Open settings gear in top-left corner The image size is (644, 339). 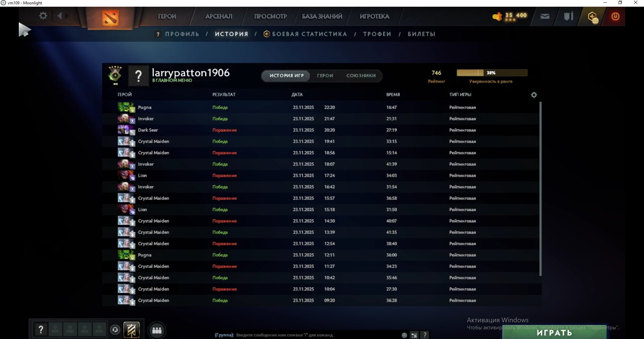click(x=43, y=16)
